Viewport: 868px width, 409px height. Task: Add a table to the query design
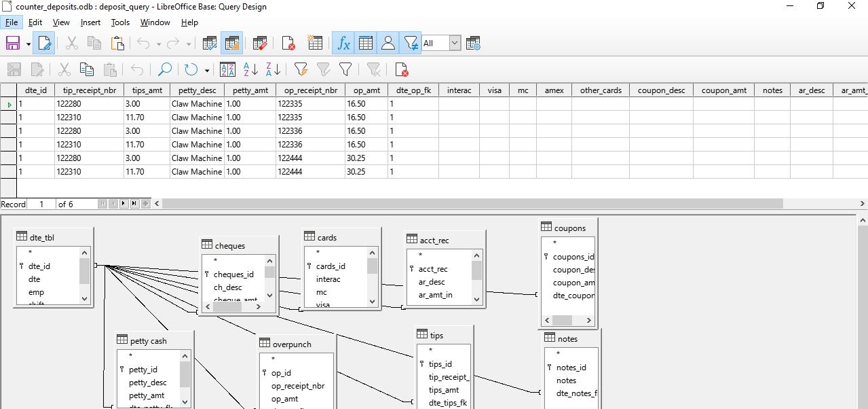(x=315, y=43)
